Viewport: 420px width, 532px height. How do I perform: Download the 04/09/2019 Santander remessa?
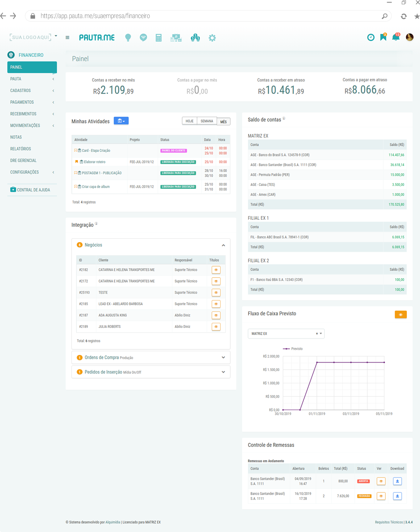[x=397, y=481]
